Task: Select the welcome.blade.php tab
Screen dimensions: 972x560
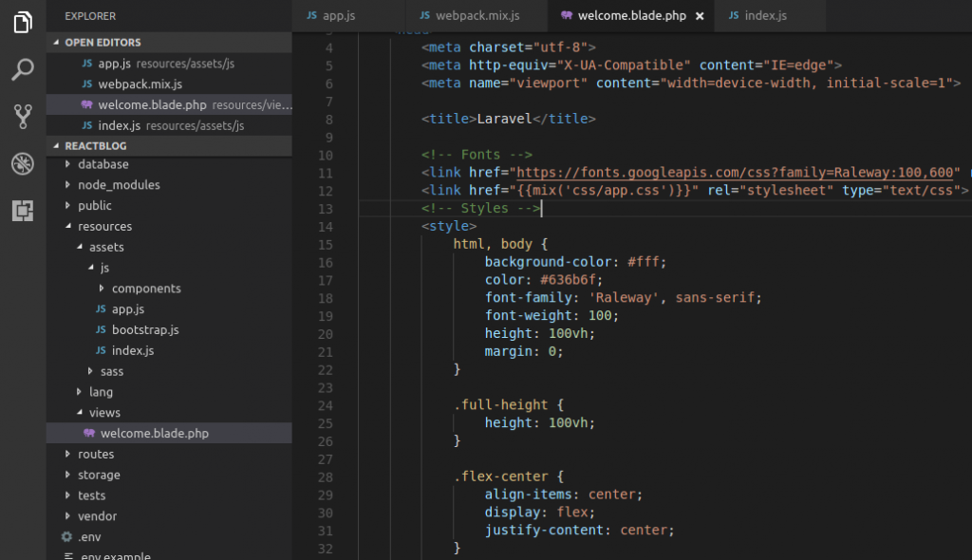Action: 631,16
